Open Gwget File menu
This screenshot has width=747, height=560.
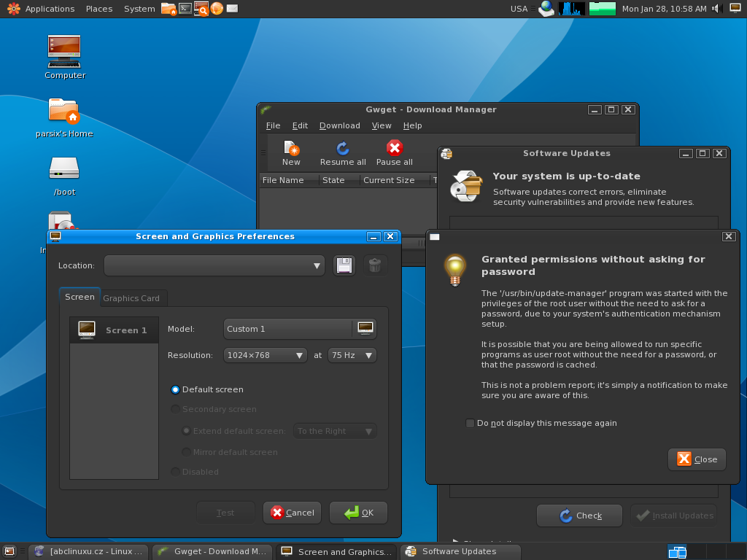pyautogui.click(x=273, y=125)
